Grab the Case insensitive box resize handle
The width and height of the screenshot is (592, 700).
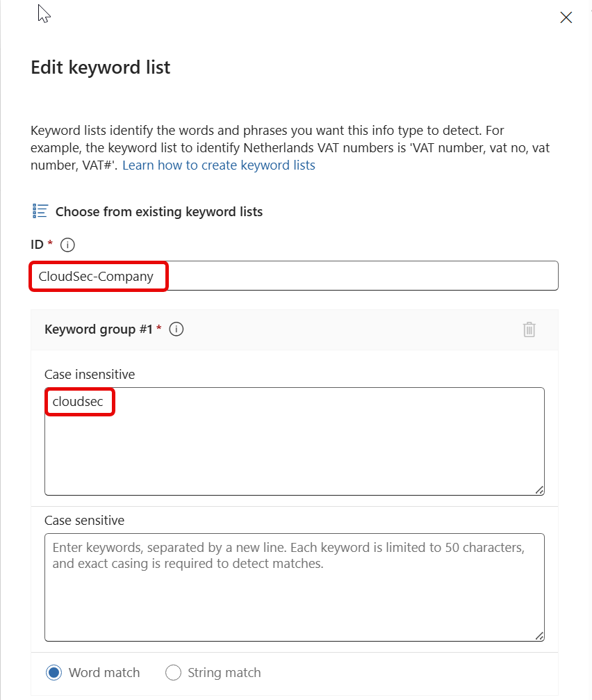pos(539,490)
